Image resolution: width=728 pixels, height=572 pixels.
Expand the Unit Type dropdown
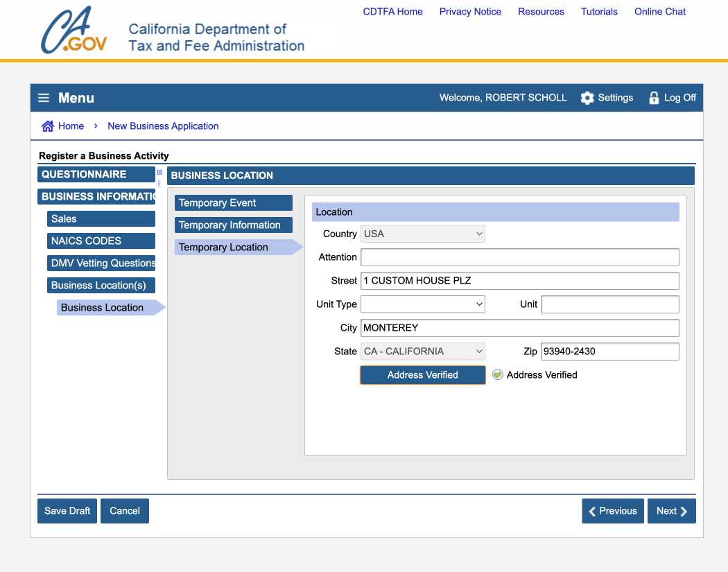pos(422,304)
